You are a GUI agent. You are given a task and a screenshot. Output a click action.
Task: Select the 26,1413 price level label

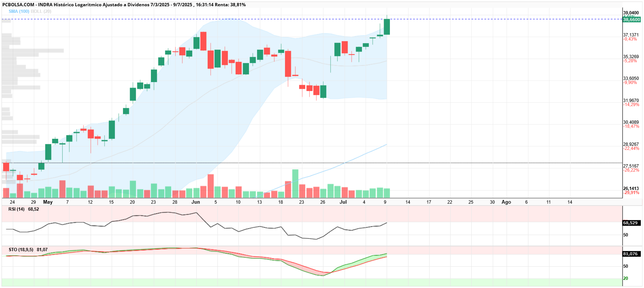pyautogui.click(x=631, y=189)
